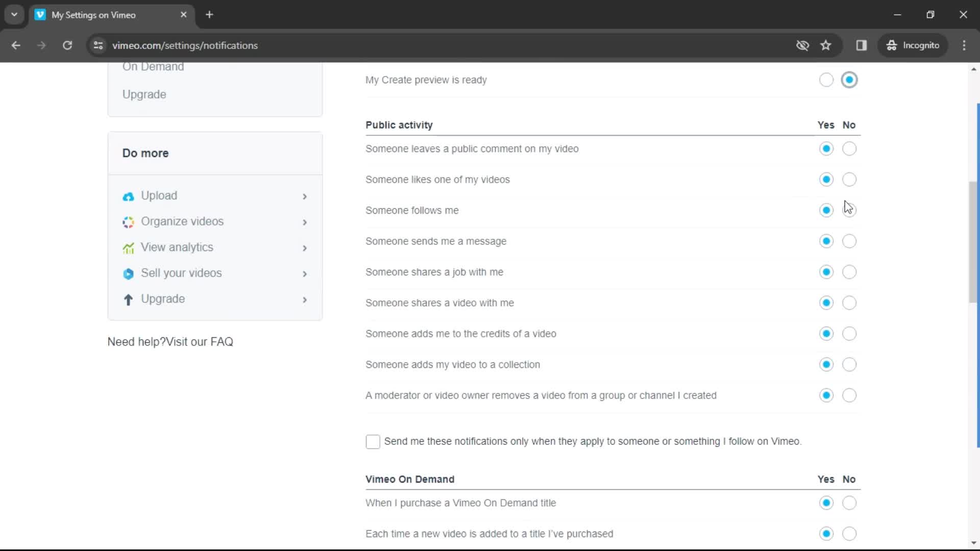
Task: Enable the 'Send me these notifications only' checkbox
Action: 373,442
